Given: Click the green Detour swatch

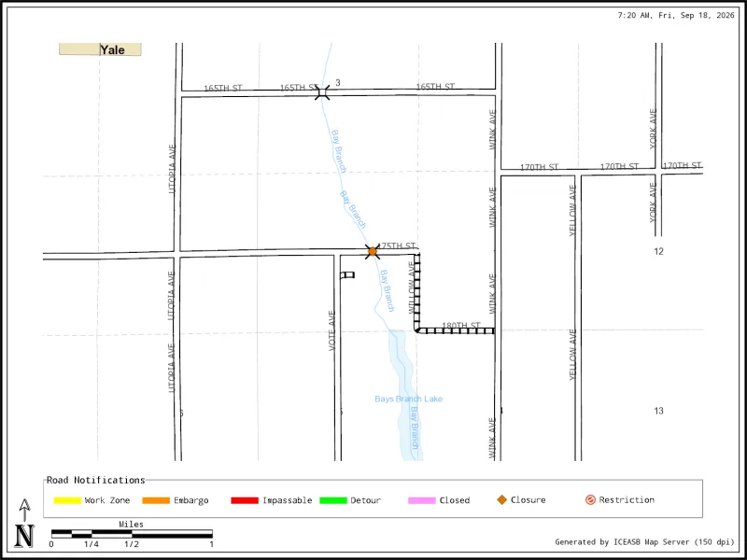Looking at the screenshot, I should pos(333,500).
